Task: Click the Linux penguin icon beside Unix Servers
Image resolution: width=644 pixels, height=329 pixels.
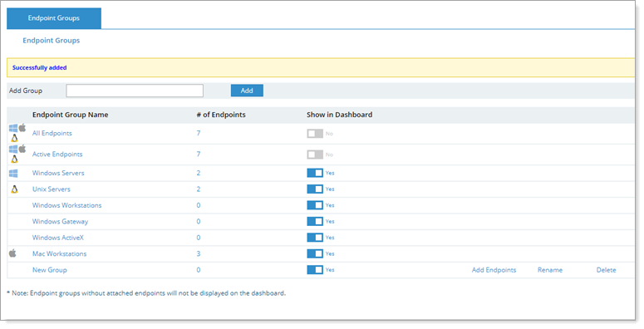Action: click(14, 189)
